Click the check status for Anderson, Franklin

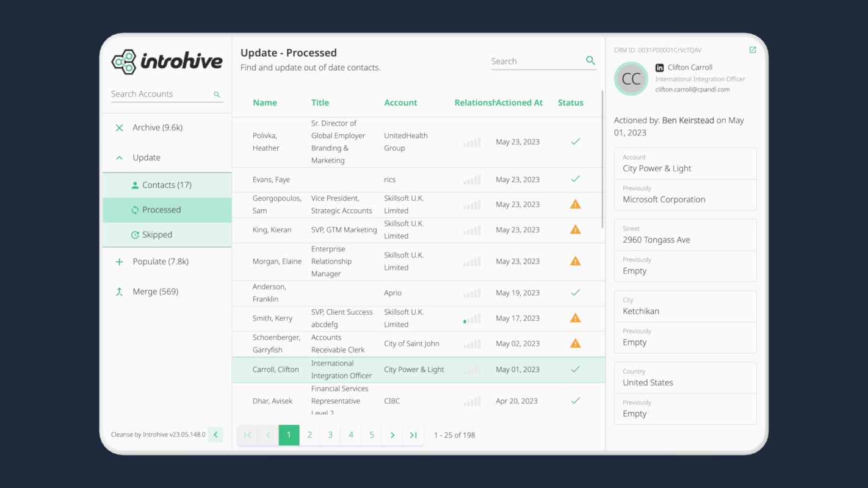click(x=575, y=293)
